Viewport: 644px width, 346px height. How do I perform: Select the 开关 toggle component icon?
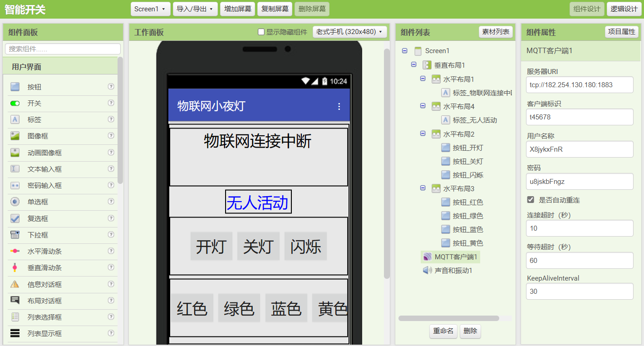point(15,103)
